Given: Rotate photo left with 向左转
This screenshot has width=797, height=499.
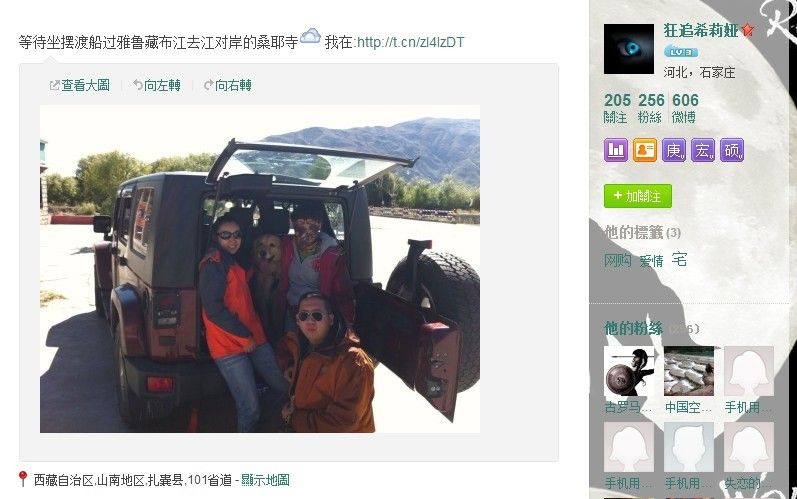Looking at the screenshot, I should click(157, 85).
